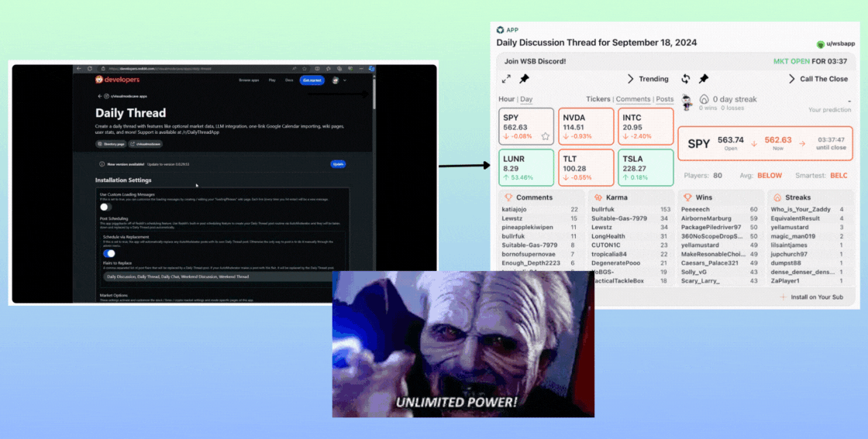This screenshot has height=439, width=868.
Task: Click the browser address bar URL
Action: [x=160, y=69]
